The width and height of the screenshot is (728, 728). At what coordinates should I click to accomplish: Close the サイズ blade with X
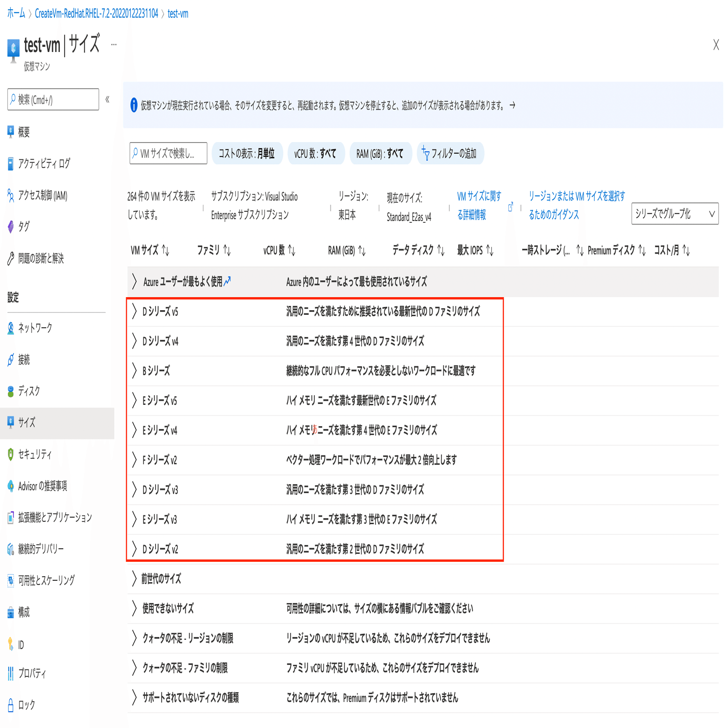click(x=716, y=45)
